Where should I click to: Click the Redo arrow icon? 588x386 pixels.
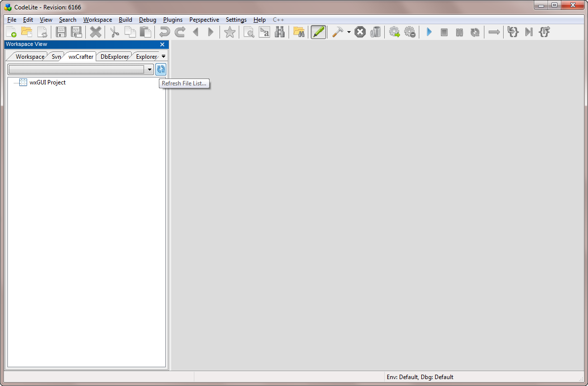click(180, 32)
